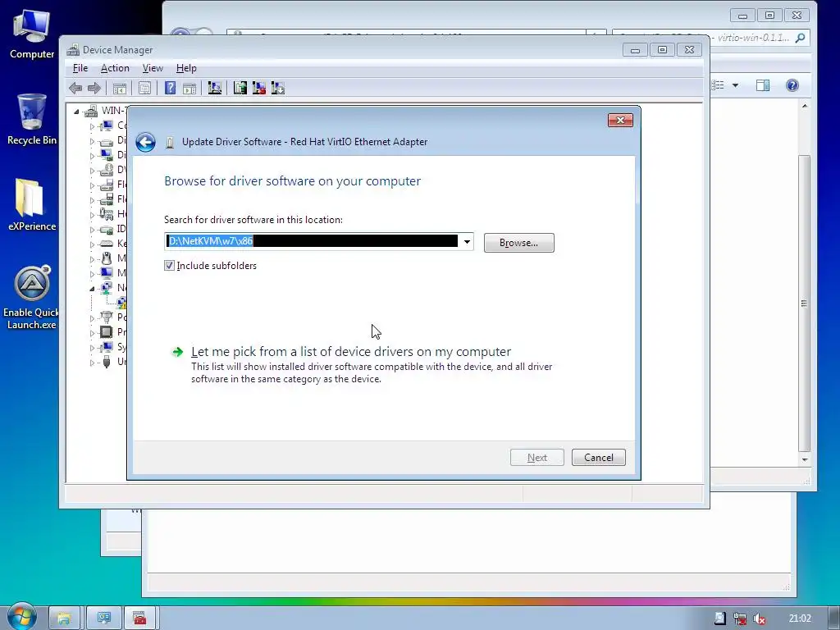The width and height of the screenshot is (840, 630).
Task: Open the View menu in Device Manager
Action: (153, 68)
